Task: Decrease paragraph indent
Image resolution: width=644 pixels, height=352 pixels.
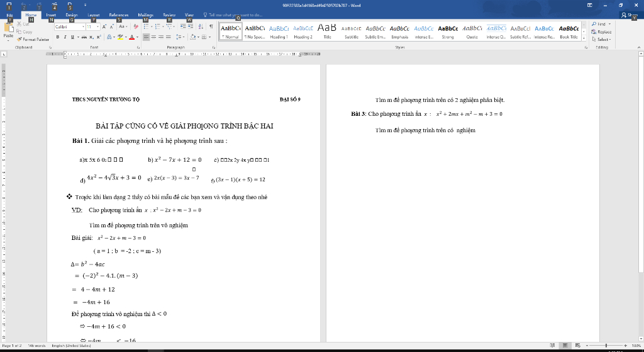Action: [x=182, y=26]
